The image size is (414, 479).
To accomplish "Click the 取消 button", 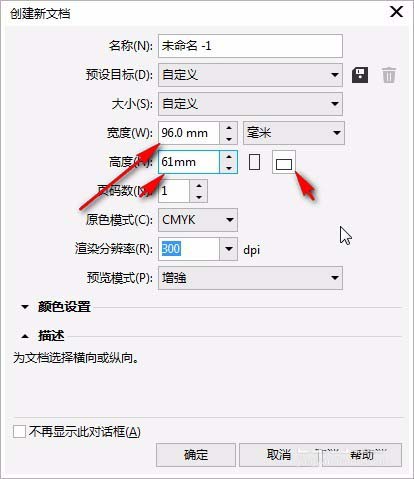I will click(279, 455).
